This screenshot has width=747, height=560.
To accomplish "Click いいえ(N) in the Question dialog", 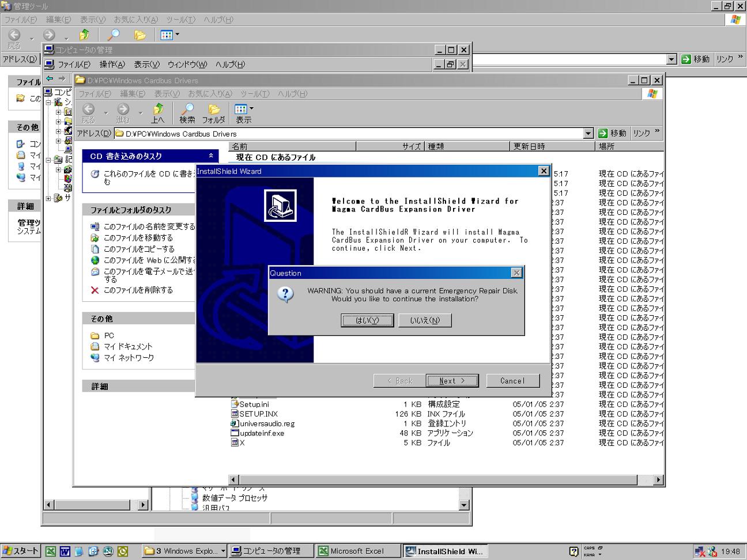I will pyautogui.click(x=425, y=320).
